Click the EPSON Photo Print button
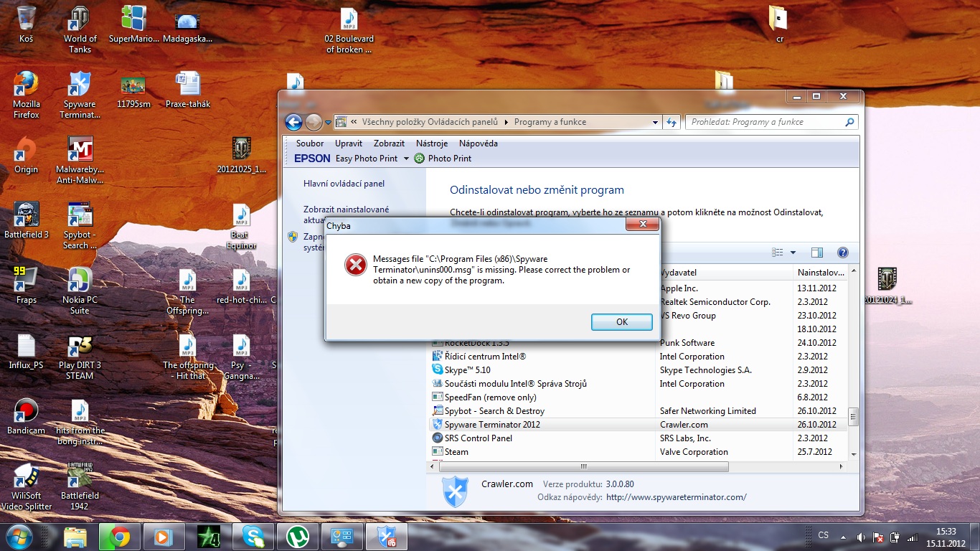This screenshot has height=551, width=980. pos(443,159)
